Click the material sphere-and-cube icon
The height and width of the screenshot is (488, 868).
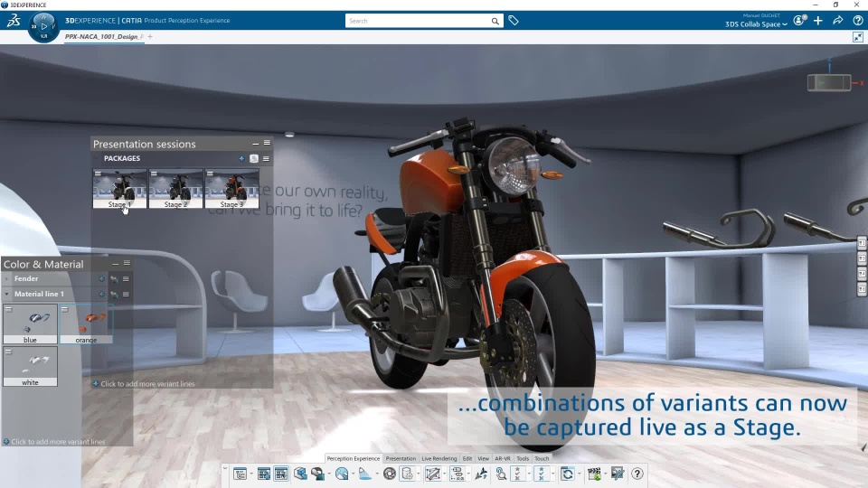coord(317,474)
